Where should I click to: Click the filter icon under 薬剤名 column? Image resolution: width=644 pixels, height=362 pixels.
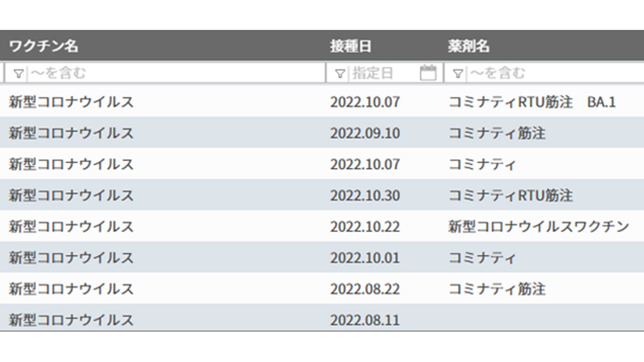(x=457, y=73)
